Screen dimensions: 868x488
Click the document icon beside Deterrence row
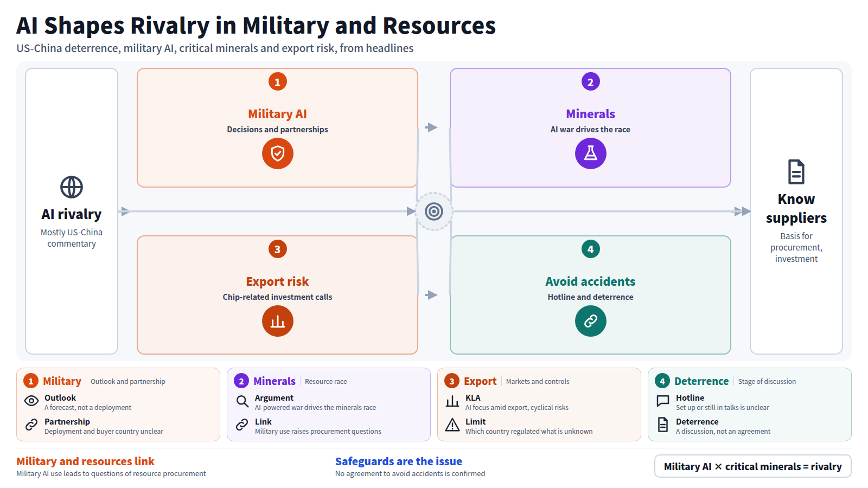[x=663, y=425]
